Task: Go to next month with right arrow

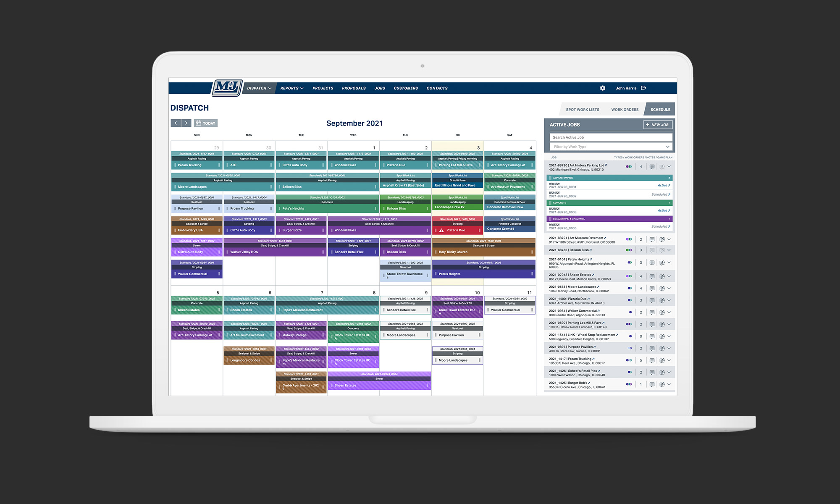Action: click(x=186, y=123)
